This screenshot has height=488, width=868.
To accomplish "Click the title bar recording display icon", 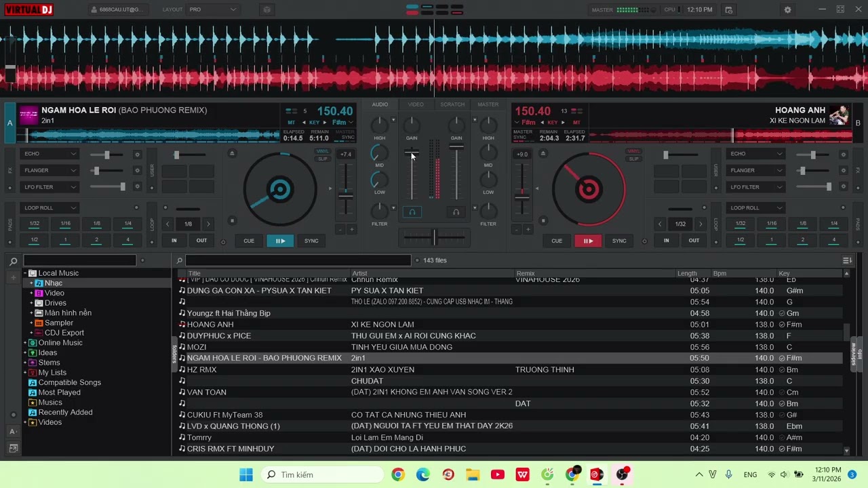I will (x=267, y=9).
